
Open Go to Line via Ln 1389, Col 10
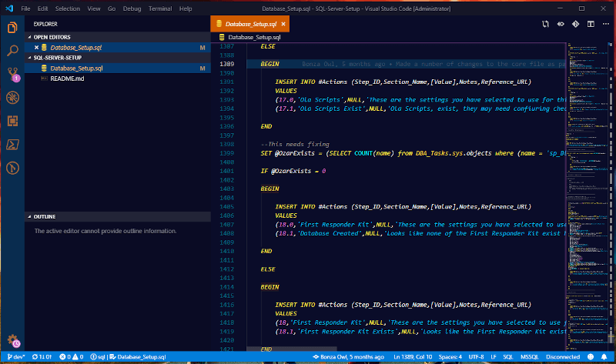413,357
